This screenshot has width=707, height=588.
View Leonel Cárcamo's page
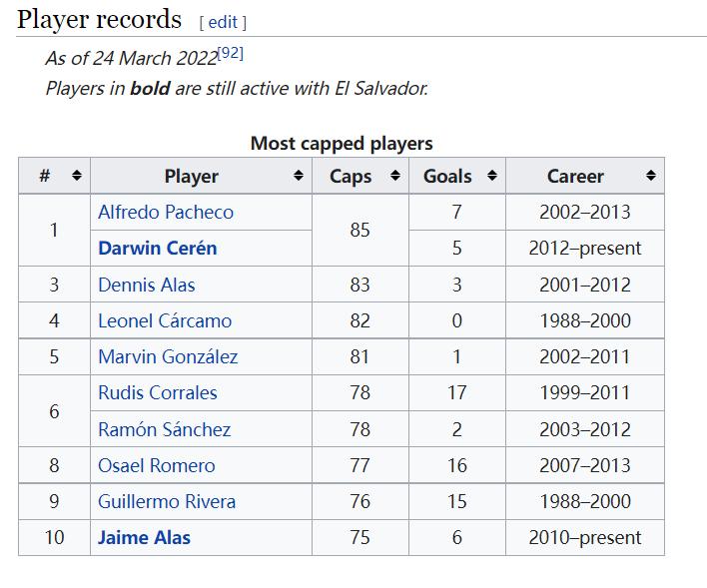click(x=164, y=320)
